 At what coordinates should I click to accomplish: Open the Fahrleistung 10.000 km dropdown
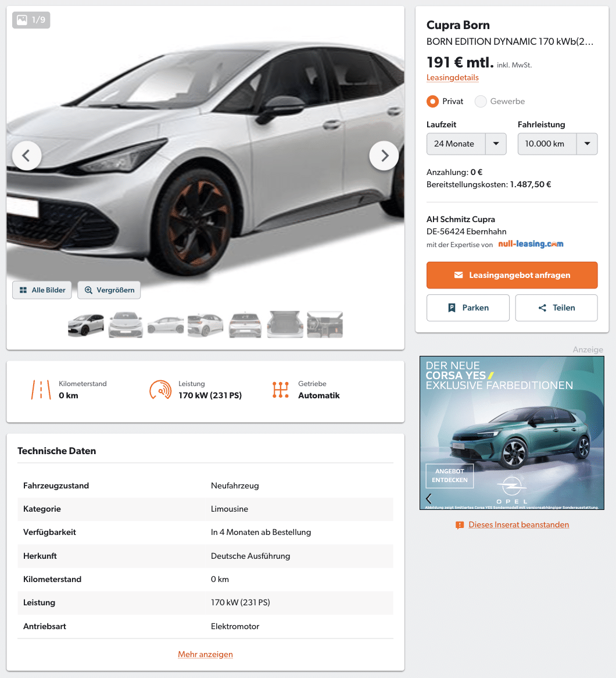(x=558, y=144)
